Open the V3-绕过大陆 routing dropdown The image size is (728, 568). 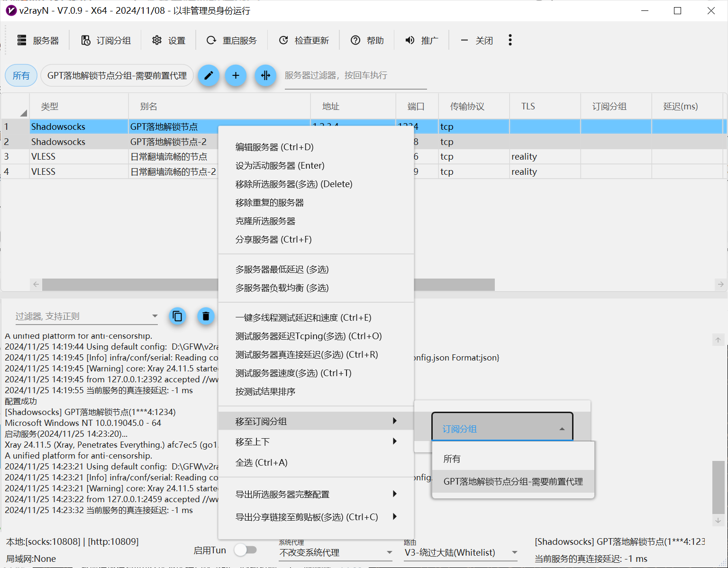pos(461,553)
